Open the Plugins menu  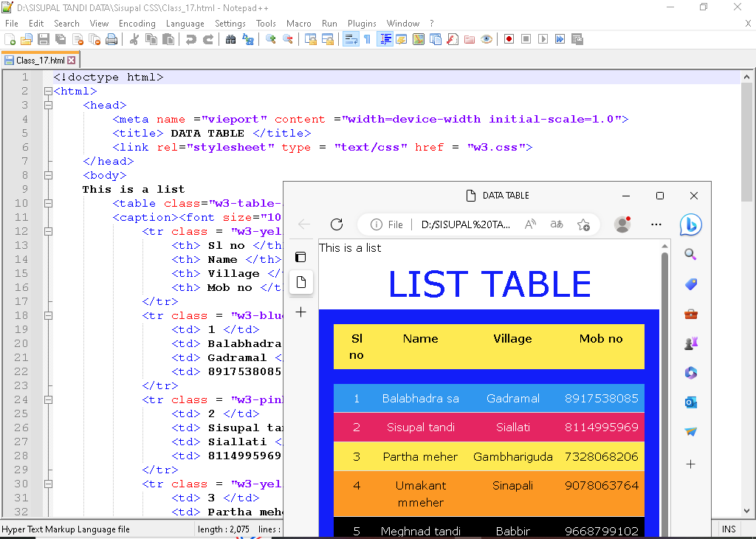[x=362, y=24]
